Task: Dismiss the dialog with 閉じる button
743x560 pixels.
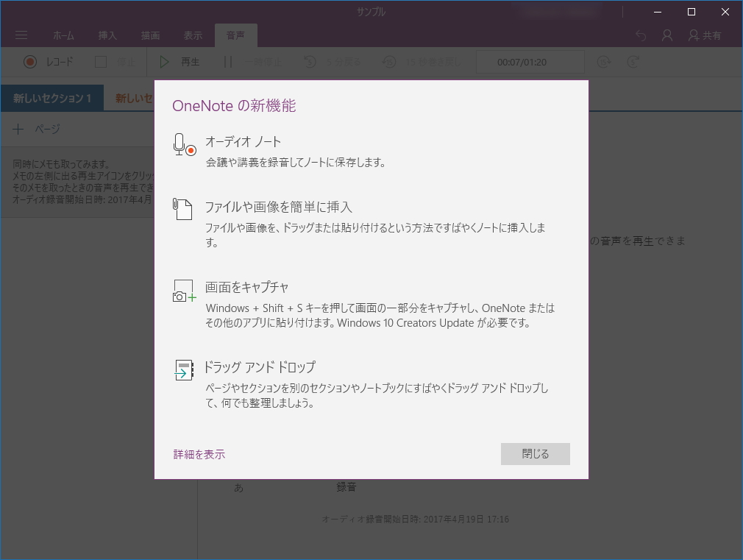Action: tap(535, 453)
